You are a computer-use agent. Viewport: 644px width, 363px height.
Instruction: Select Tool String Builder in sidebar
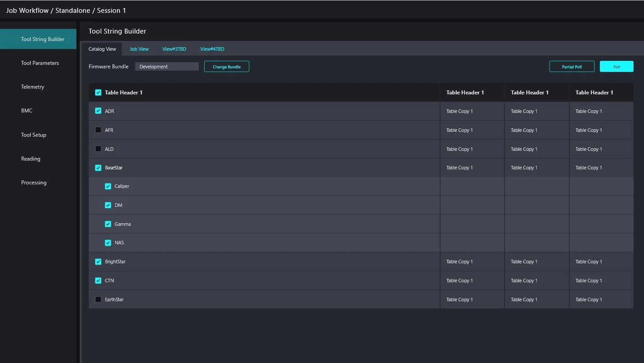tap(38, 39)
